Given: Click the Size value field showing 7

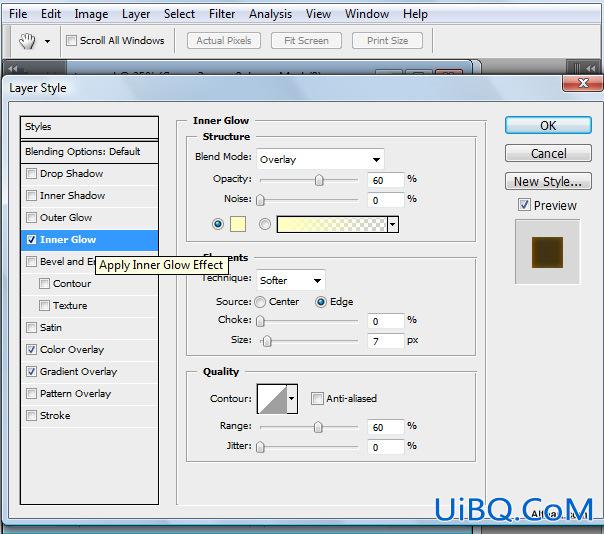Looking at the screenshot, I should [386, 341].
